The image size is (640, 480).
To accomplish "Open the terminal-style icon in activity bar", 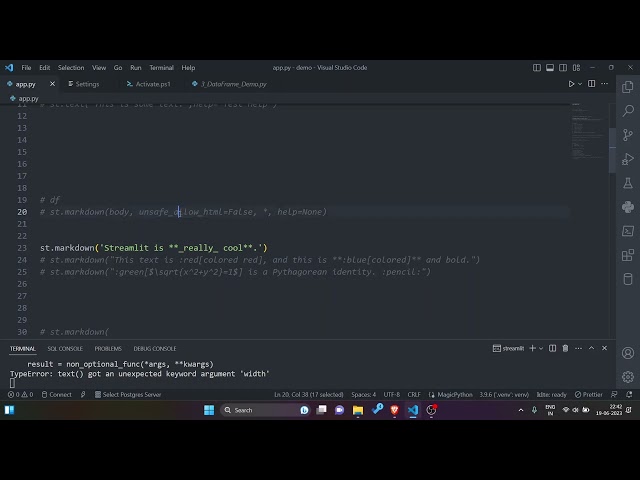I will 628,231.
